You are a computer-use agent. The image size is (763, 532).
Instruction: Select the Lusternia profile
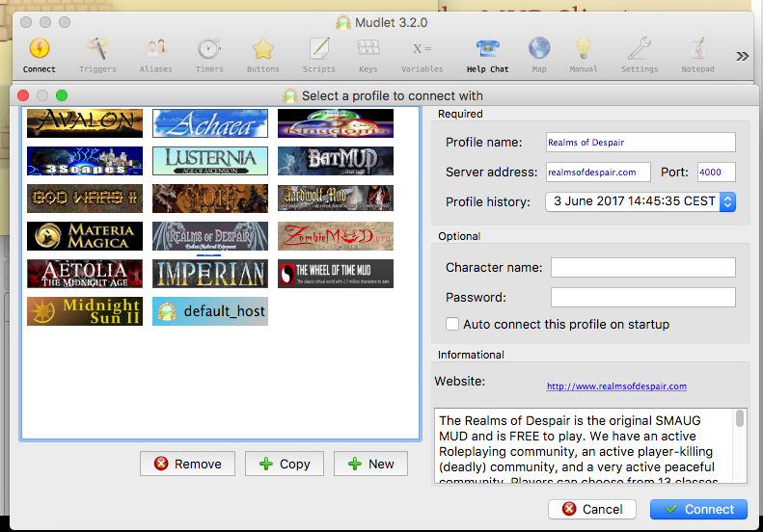click(x=210, y=161)
